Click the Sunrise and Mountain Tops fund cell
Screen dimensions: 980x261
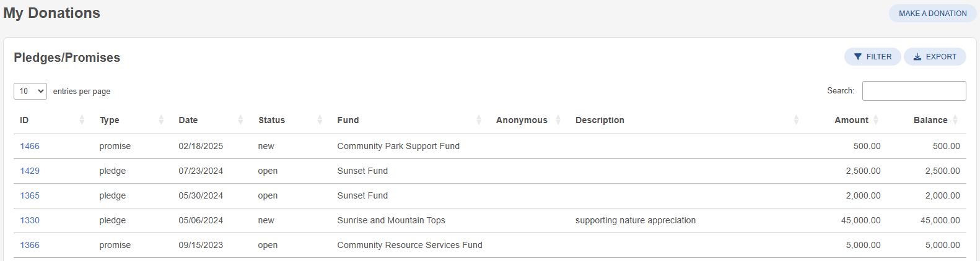point(391,220)
